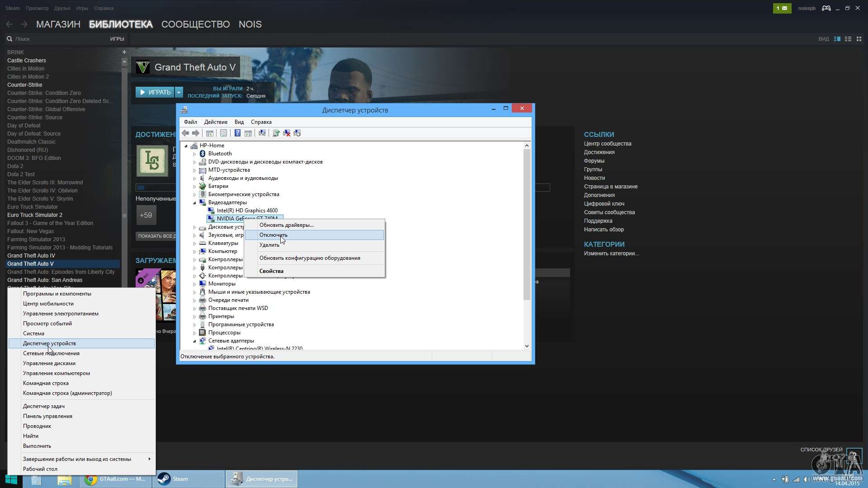Open the dropdown arrow next to ИГРАТЬ
This screenshot has height=488, width=868.
(x=179, y=92)
